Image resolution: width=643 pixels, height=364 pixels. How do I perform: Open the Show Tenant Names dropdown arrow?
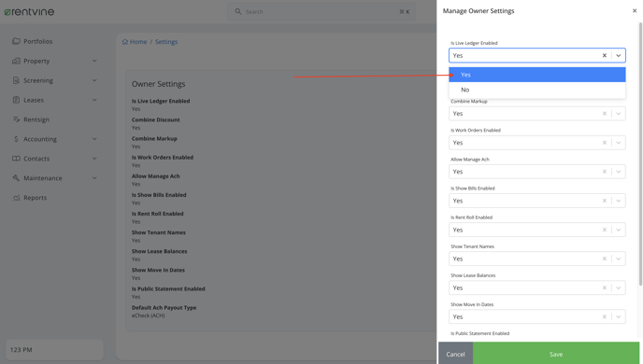click(619, 259)
